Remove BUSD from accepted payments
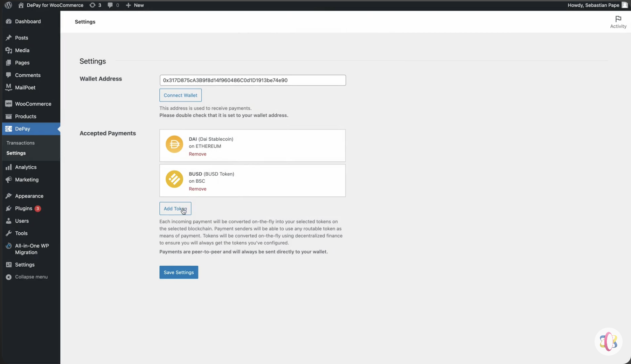 197,189
